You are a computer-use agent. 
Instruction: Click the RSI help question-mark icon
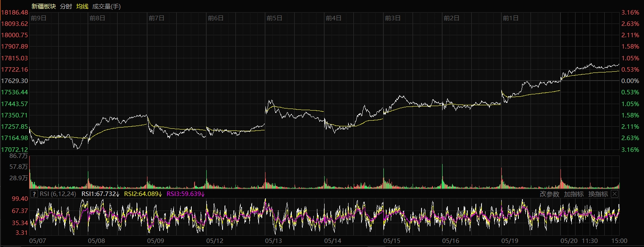[34, 194]
